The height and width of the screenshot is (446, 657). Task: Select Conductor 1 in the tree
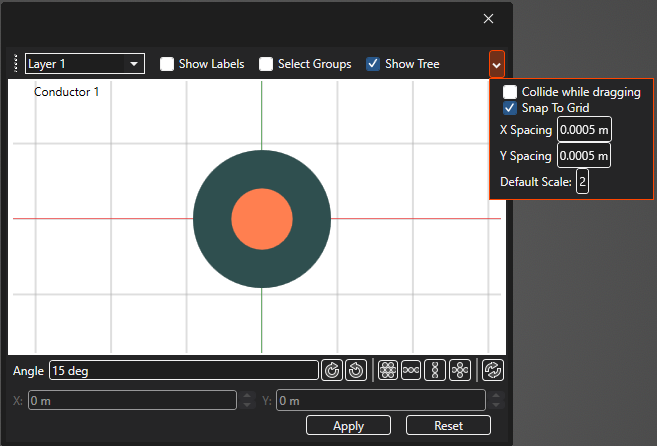pyautogui.click(x=66, y=92)
